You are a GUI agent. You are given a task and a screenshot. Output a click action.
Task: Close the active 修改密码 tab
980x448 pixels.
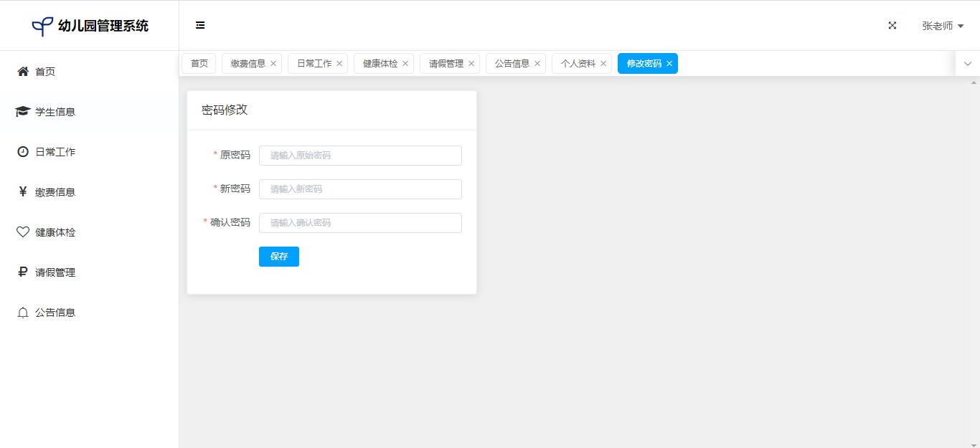pos(669,64)
